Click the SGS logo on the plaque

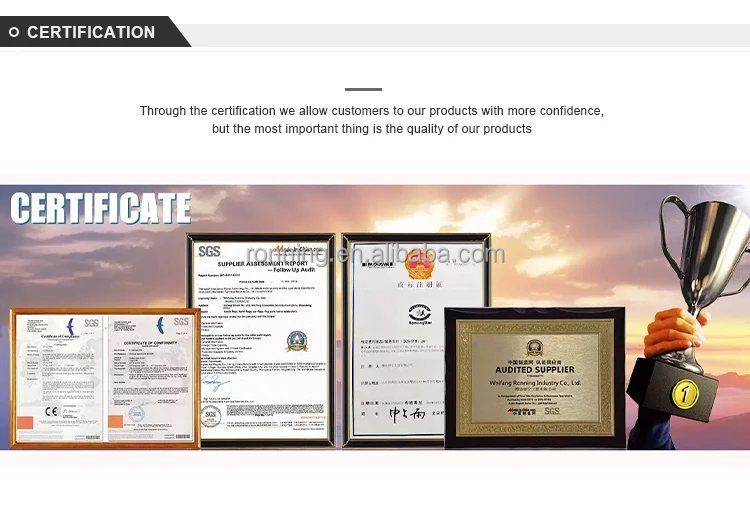551,411
